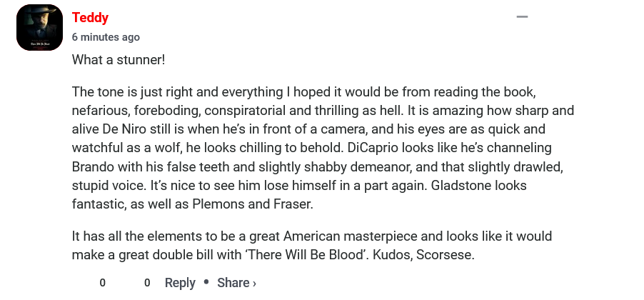This screenshot has width=644, height=300.
Task: Click the "6 minutes ago" timestamp
Action: (106, 37)
